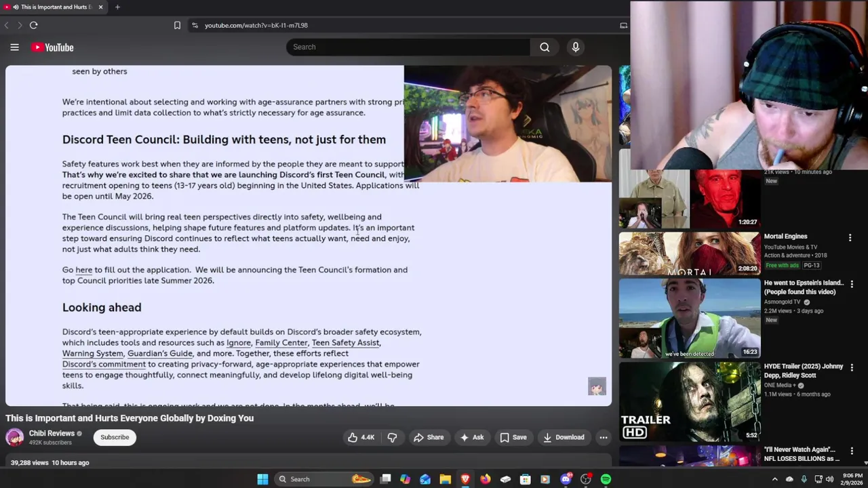The image size is (868, 488).
Task: Open a new browser tab
Action: pos(117,7)
